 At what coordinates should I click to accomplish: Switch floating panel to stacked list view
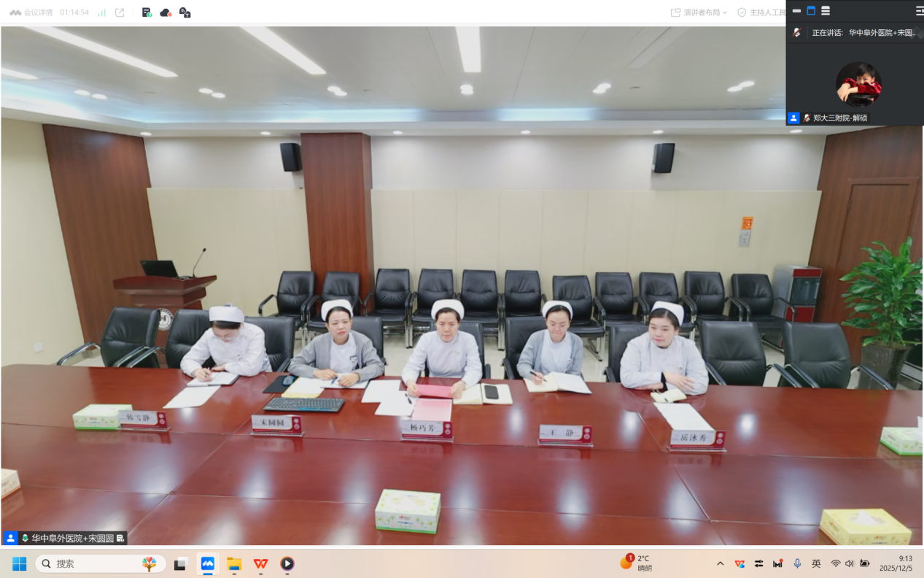coord(826,11)
